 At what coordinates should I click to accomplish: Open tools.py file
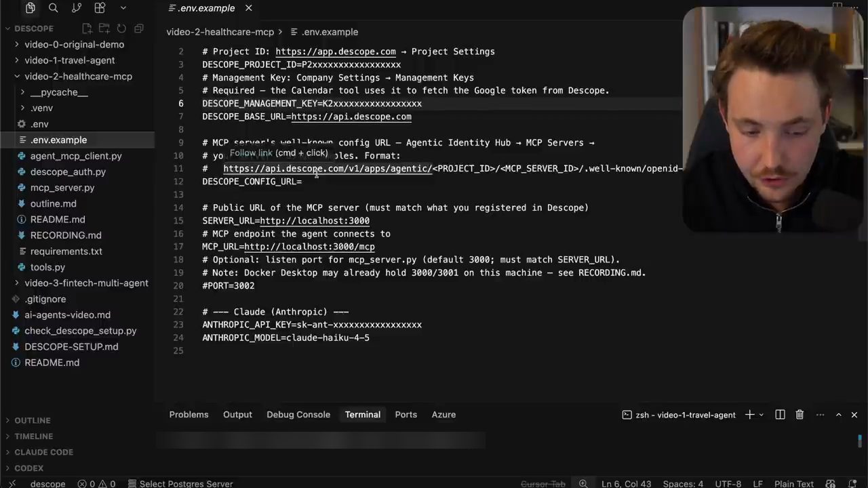[47, 267]
